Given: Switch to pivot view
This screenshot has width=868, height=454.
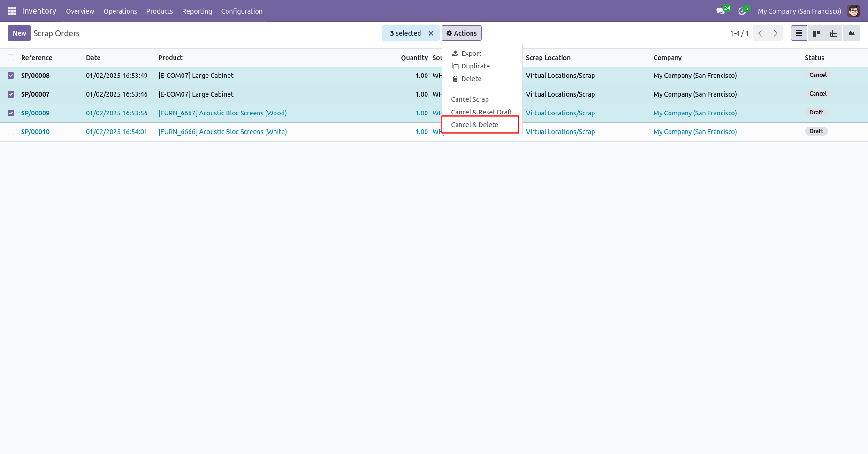Looking at the screenshot, I should tap(834, 33).
